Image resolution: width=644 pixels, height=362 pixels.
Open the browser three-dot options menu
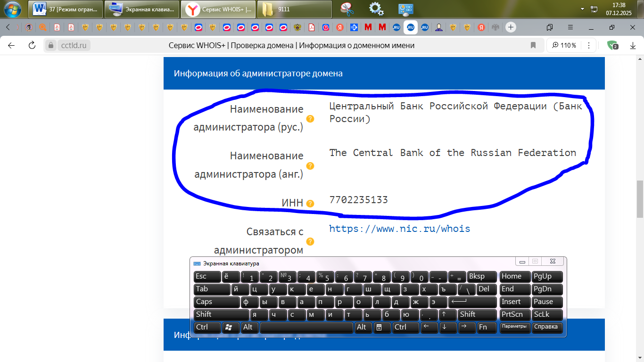point(588,45)
